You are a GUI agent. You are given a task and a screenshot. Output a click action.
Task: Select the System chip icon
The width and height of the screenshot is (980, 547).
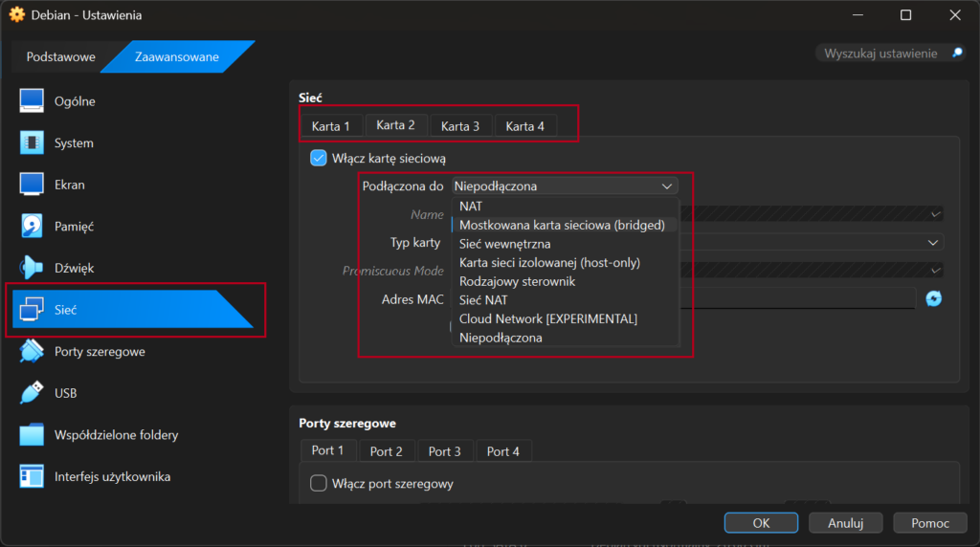tap(32, 143)
